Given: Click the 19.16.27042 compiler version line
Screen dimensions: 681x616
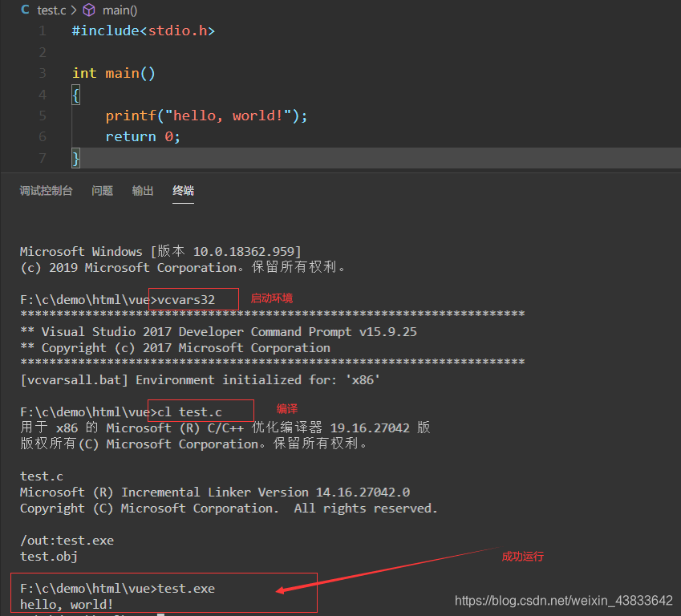Looking at the screenshot, I should 225,428.
